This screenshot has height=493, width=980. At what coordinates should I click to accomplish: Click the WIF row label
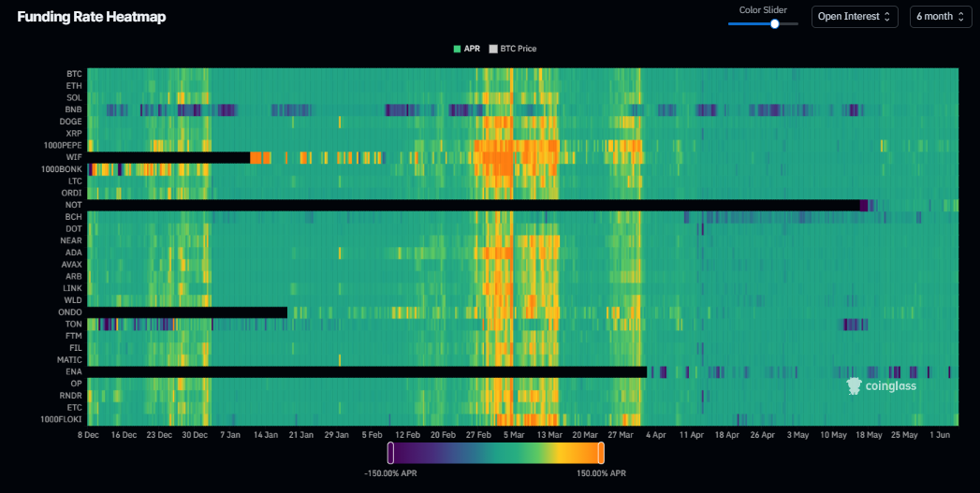pos(74,157)
